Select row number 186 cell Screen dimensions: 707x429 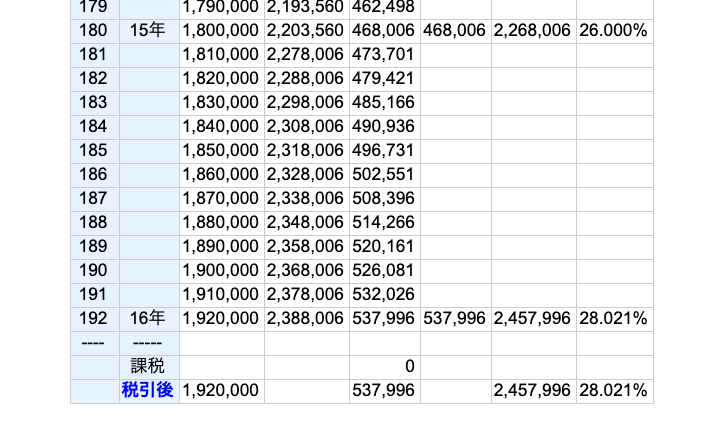[93, 175]
